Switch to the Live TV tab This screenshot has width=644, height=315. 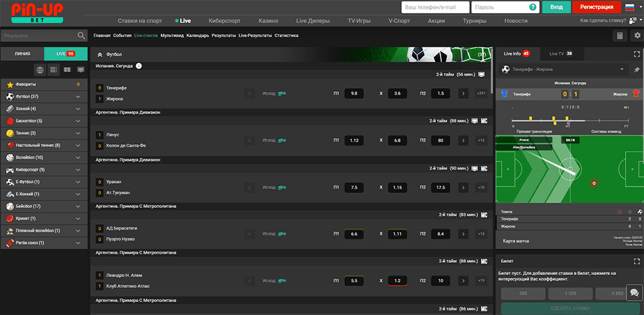coord(560,53)
